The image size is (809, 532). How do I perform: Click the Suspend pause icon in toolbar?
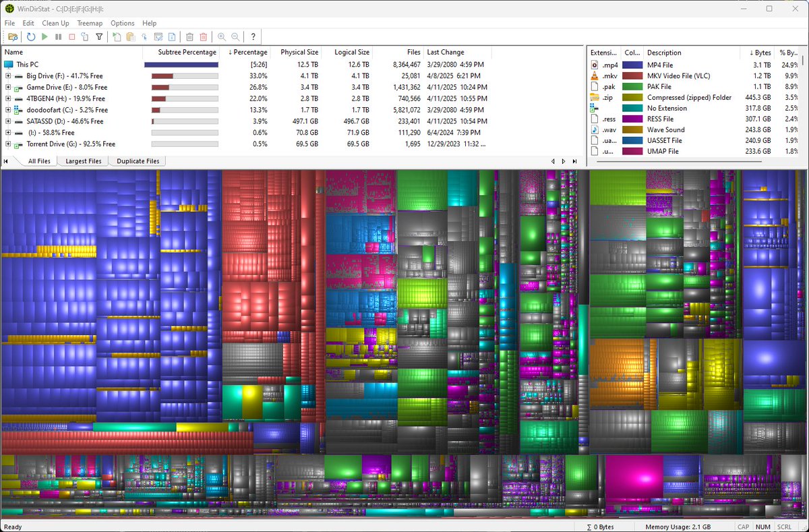59,37
